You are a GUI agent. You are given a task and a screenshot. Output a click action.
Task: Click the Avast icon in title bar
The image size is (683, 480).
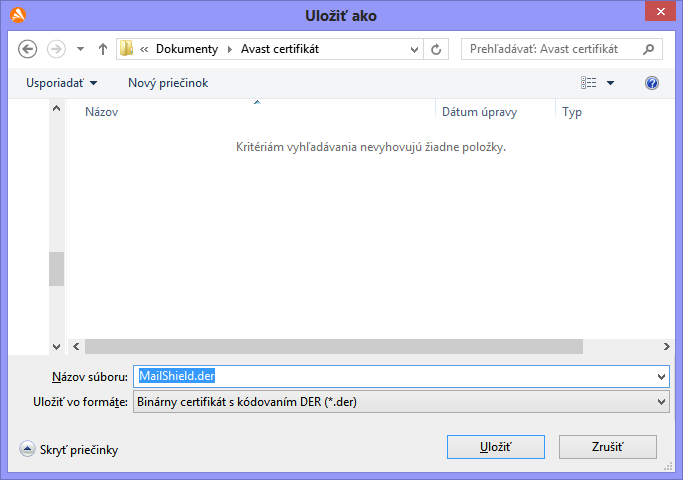(17, 15)
